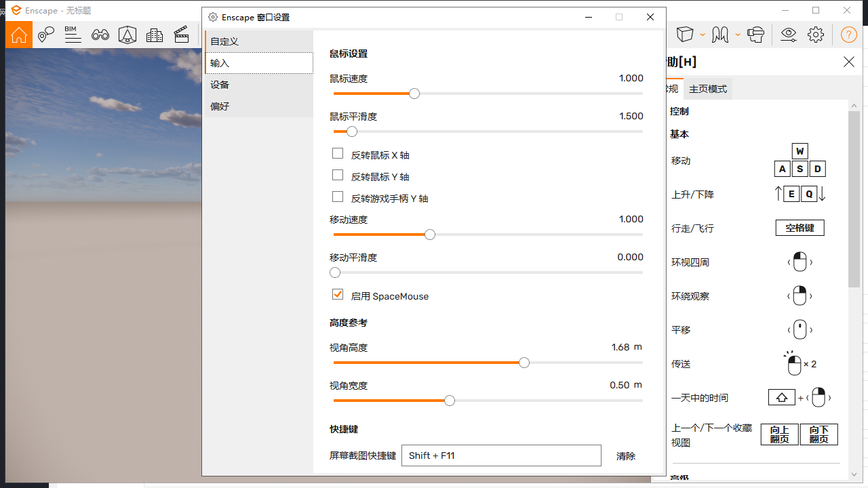This screenshot has width=868, height=488.
Task: Close the Enscape 窗口设置 dialog
Action: point(650,17)
